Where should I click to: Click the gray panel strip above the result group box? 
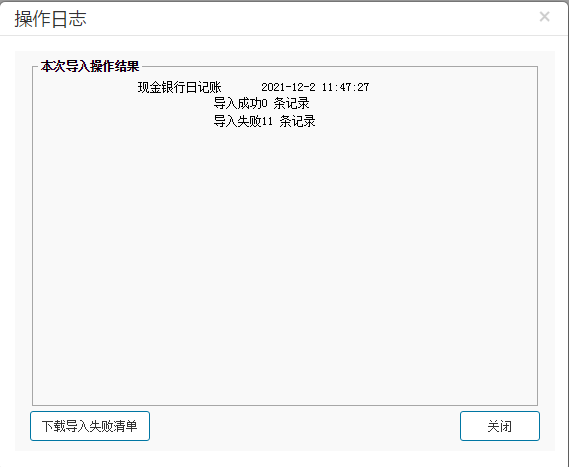point(285,57)
